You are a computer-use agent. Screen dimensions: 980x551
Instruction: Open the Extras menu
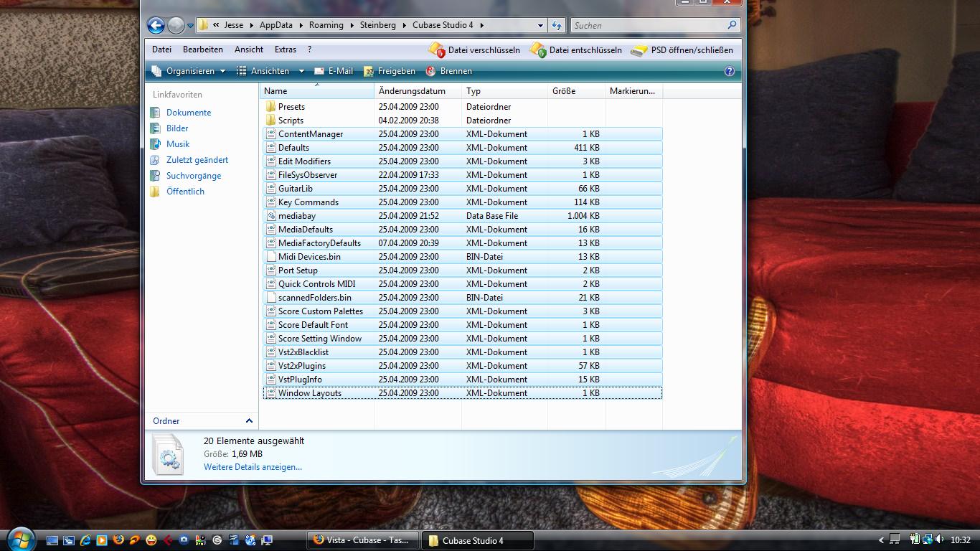(x=286, y=50)
